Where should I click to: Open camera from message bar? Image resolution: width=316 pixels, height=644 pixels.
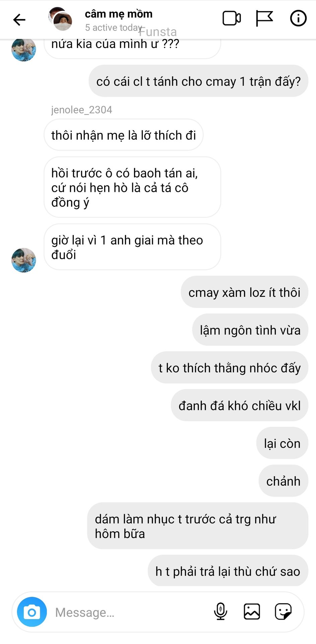(32, 612)
